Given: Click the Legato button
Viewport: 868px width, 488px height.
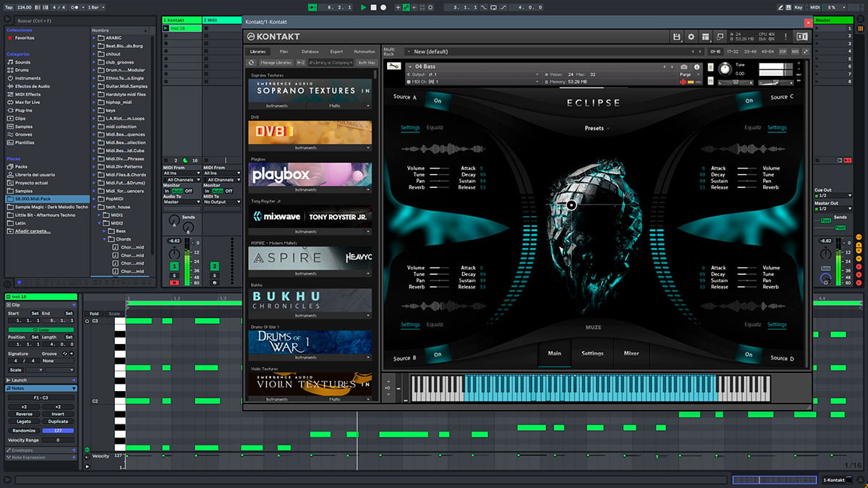Looking at the screenshot, I should point(23,421).
